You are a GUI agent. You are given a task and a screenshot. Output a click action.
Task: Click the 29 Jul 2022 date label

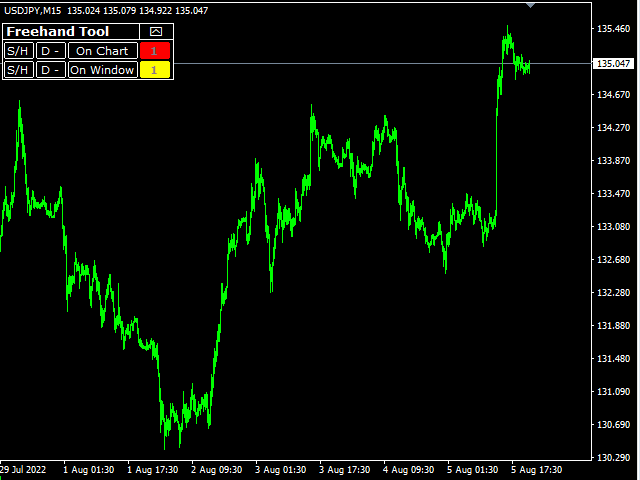(x=23, y=470)
